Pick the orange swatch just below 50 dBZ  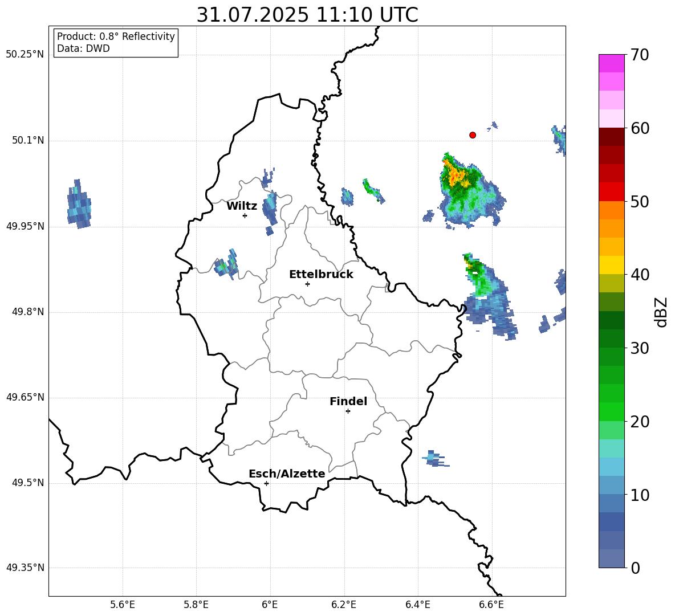pyautogui.click(x=612, y=210)
